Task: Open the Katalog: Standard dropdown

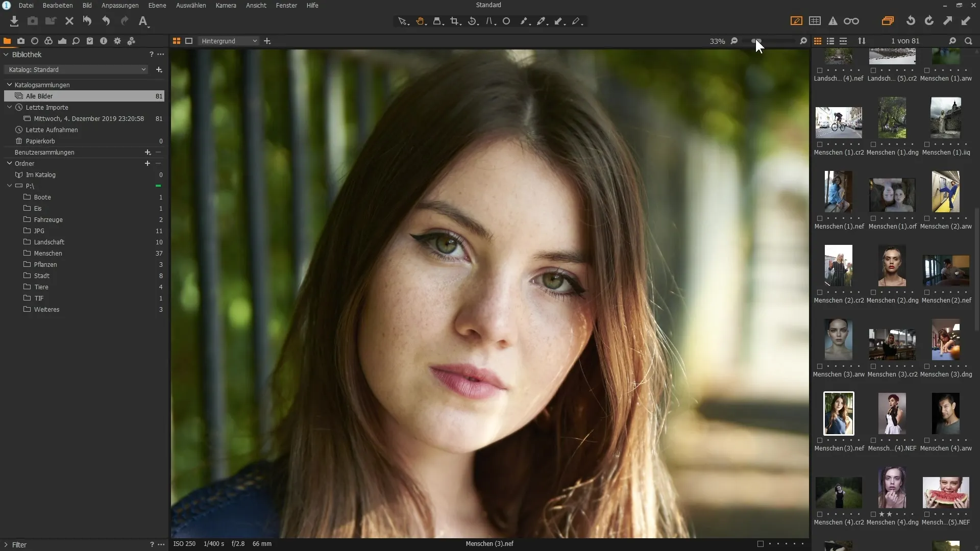Action: 76,69
